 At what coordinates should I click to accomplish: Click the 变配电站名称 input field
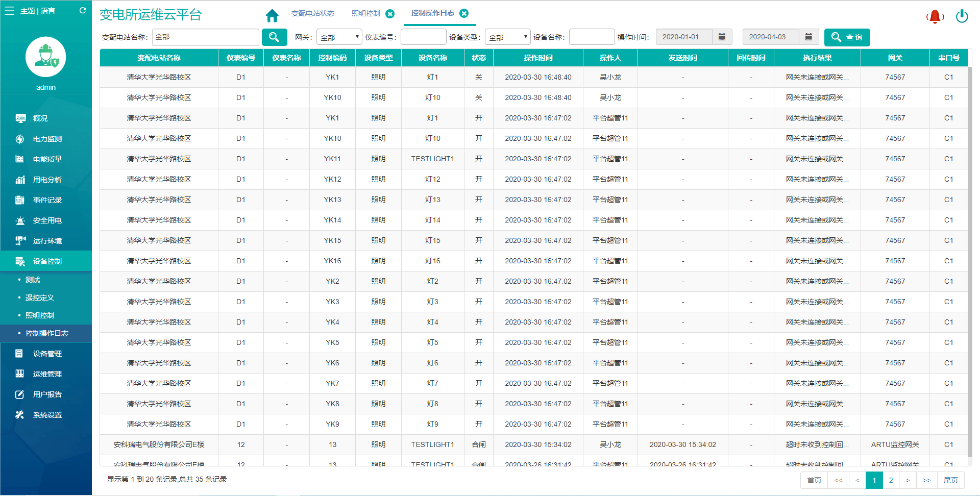(205, 37)
